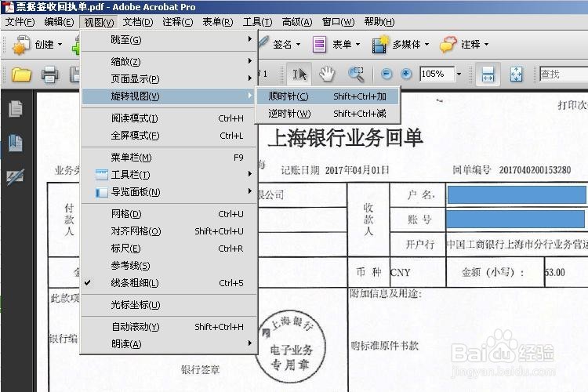Click the printer icon
Screen dimensions: 588x392
click(50, 74)
